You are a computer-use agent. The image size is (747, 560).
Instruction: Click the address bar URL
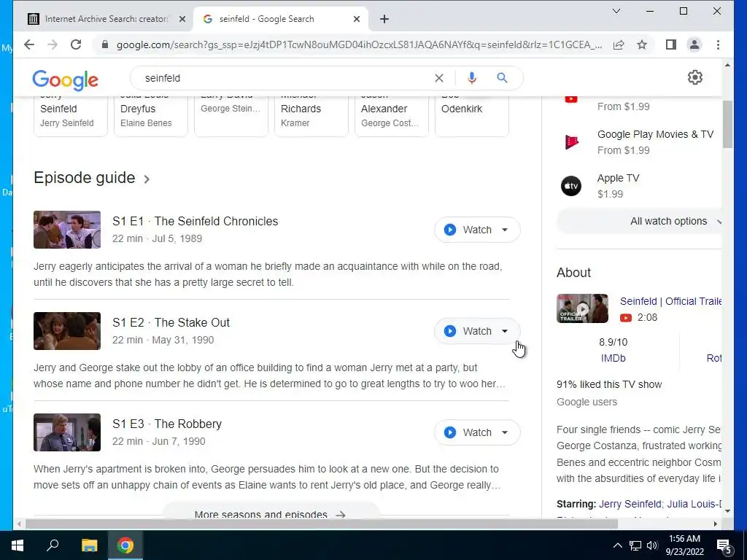[x=359, y=44]
